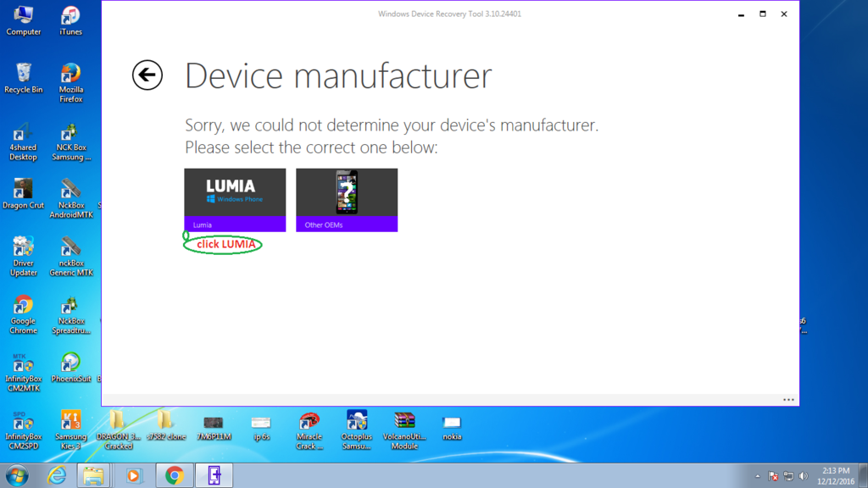Screen dimensions: 868x488
Task: Open the Windows Start menu
Action: tap(17, 475)
